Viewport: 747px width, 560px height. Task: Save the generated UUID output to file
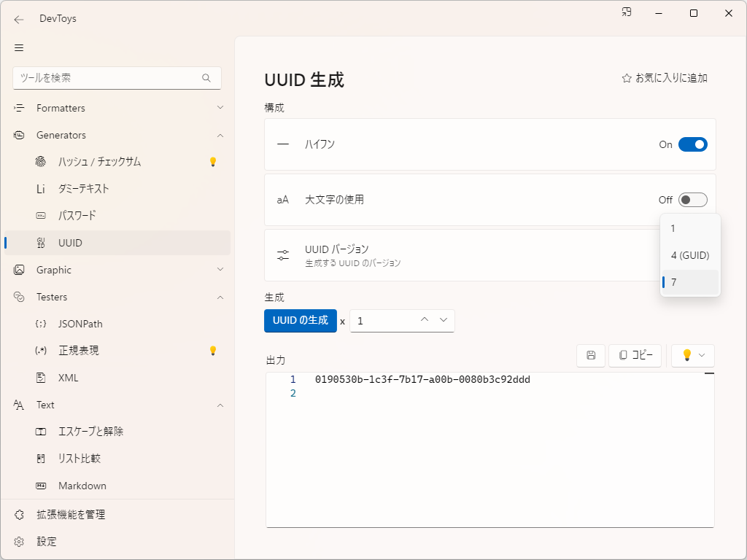(x=590, y=355)
